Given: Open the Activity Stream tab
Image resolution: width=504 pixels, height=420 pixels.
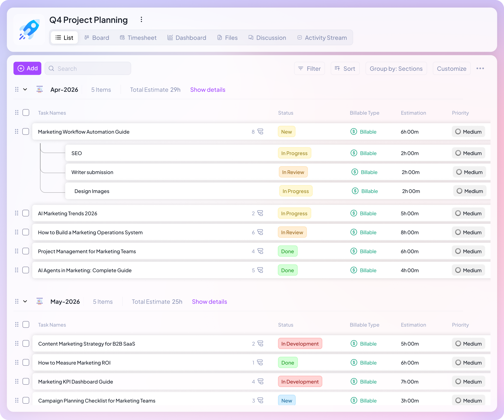Looking at the screenshot, I should point(322,38).
